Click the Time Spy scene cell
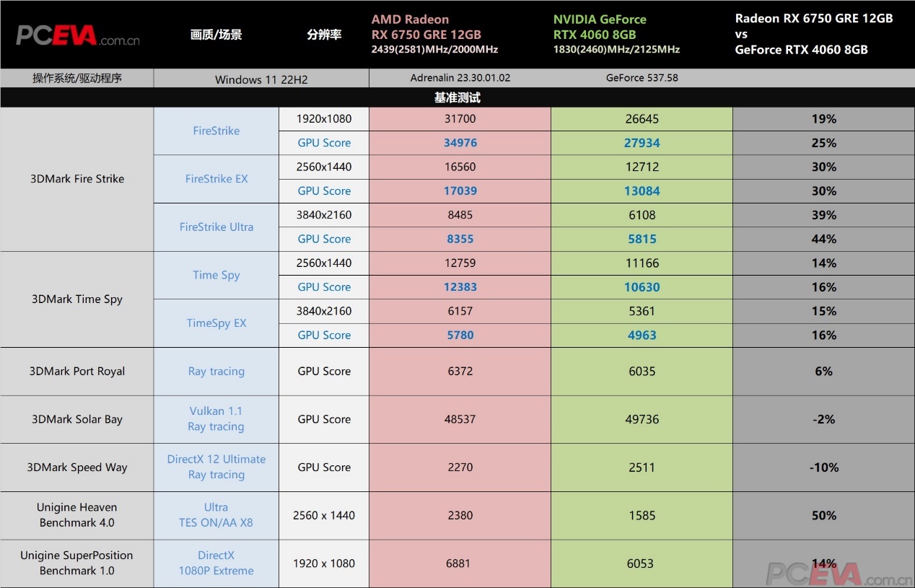 coord(216,275)
